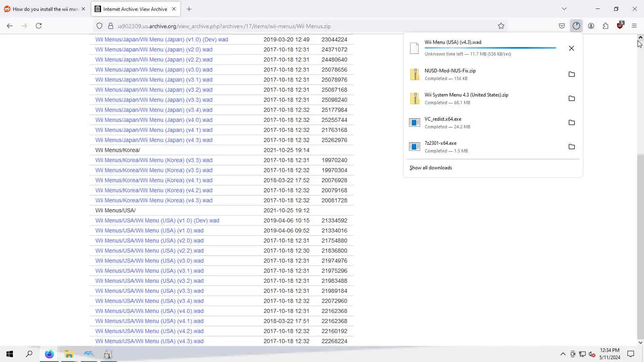Viewport: 644px width, 362px height.
Task: Close the Reddit Wii menu tab
Action: click(83, 9)
